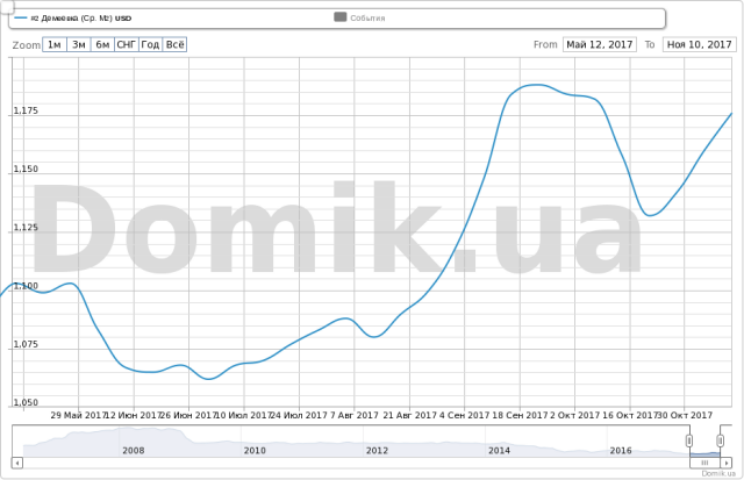Click the navigator scroll-right arrow
Viewport: 744px width, 480px height.
(x=726, y=462)
